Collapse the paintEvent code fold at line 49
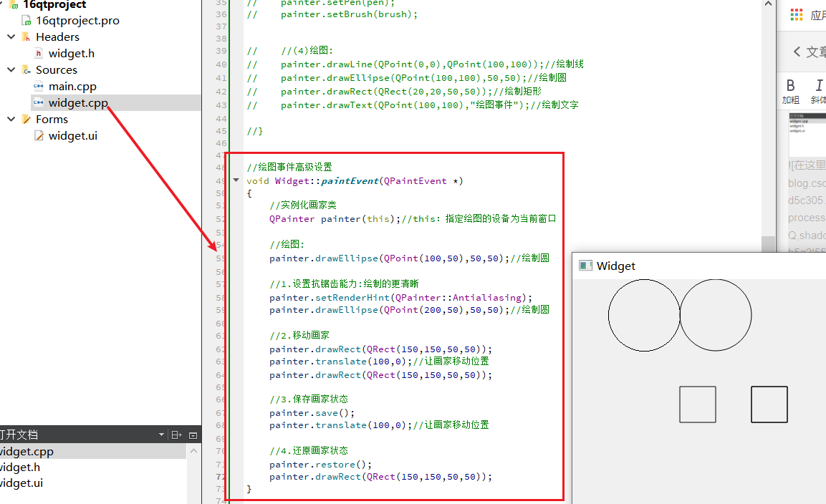 (x=236, y=180)
